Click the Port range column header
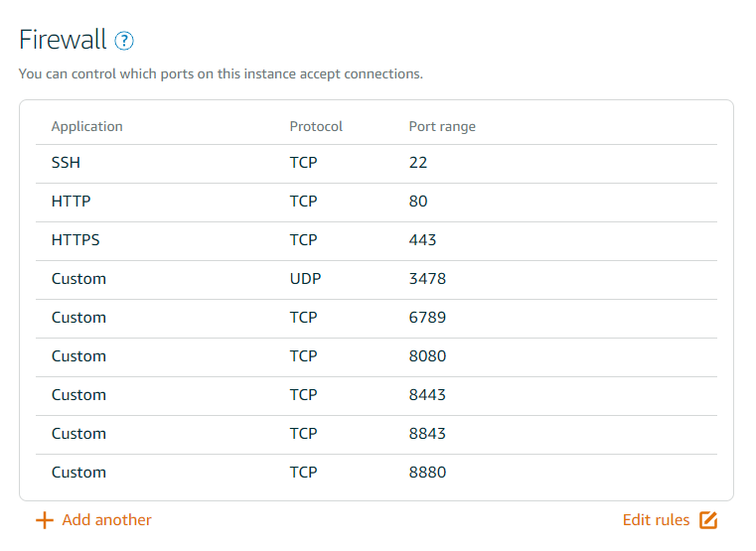 [442, 127]
